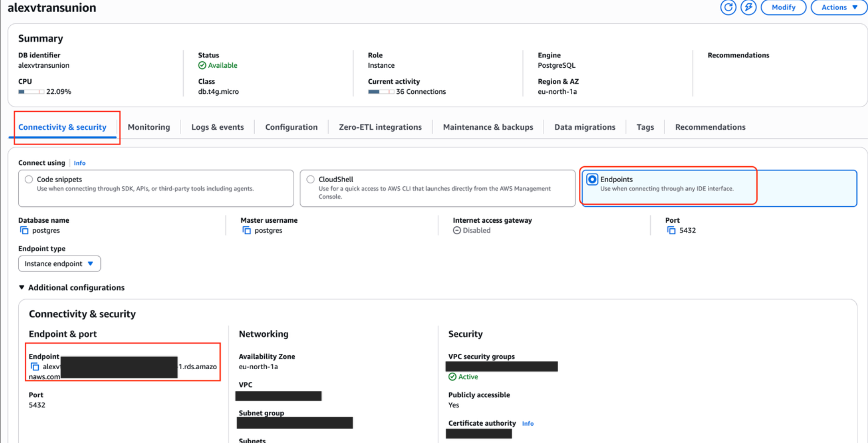Copy the database name postgres

[24, 230]
